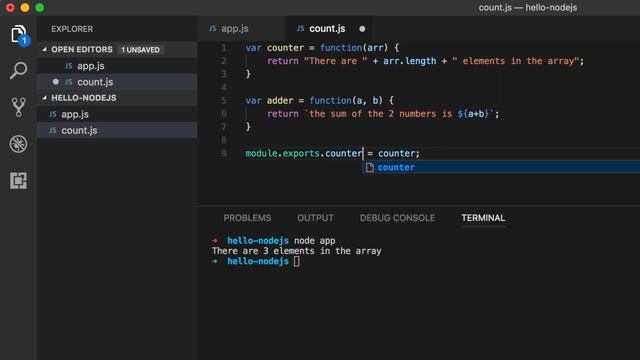Open the Extensions view icon
This screenshot has width=640, height=360.
18,180
